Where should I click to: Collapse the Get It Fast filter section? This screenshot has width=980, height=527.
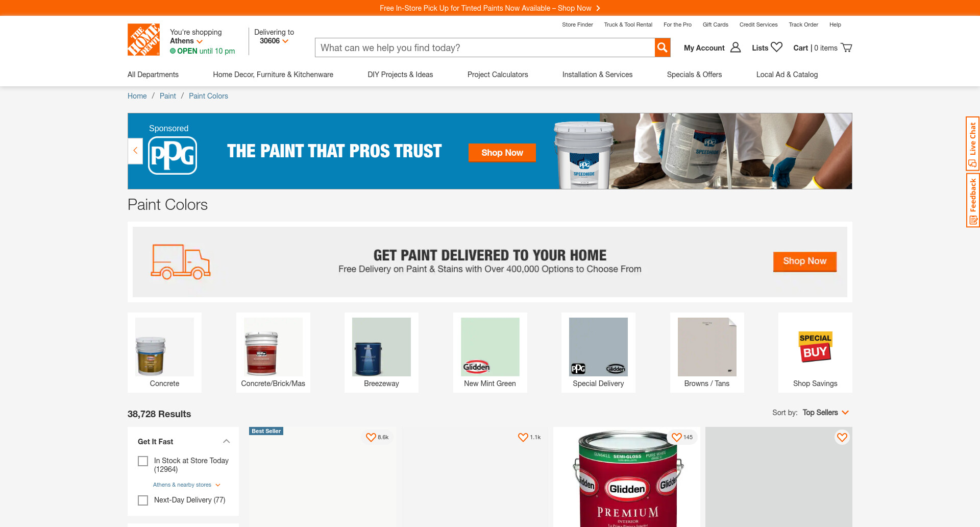tap(227, 441)
